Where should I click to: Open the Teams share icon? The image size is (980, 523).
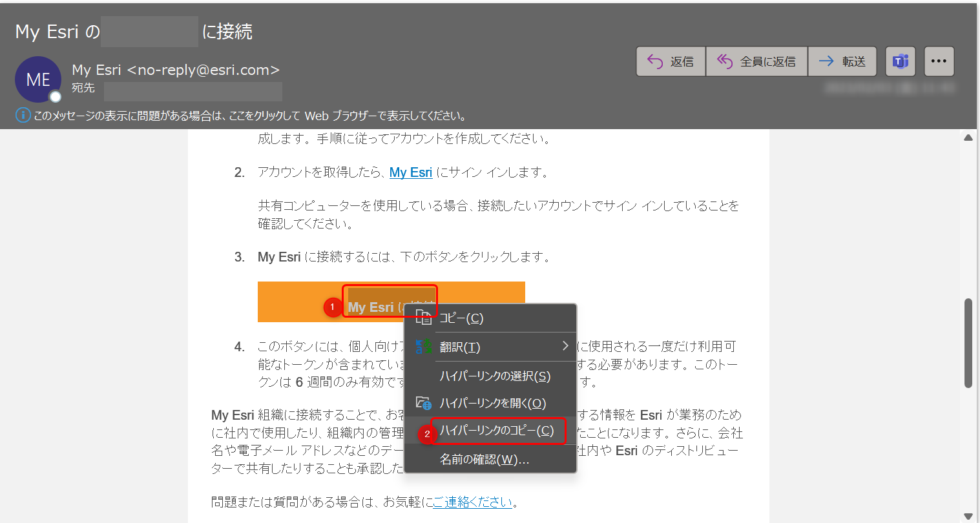[x=901, y=61]
